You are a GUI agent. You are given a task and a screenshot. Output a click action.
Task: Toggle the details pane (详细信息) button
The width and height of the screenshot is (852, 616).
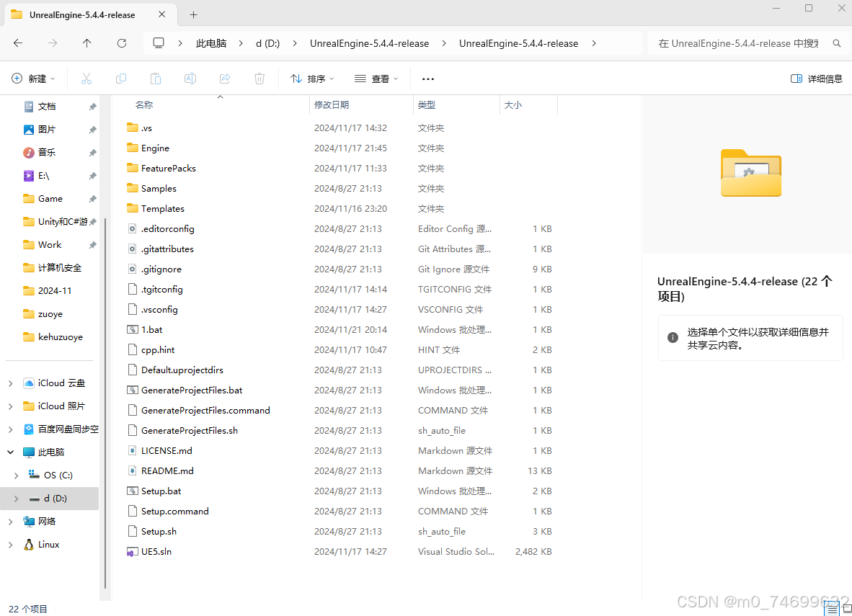point(816,79)
